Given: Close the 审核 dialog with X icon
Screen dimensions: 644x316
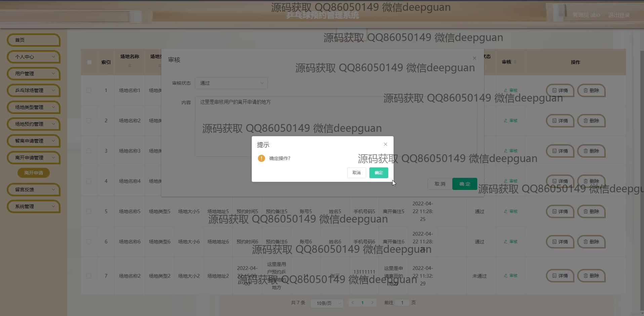Looking at the screenshot, I should (475, 58).
